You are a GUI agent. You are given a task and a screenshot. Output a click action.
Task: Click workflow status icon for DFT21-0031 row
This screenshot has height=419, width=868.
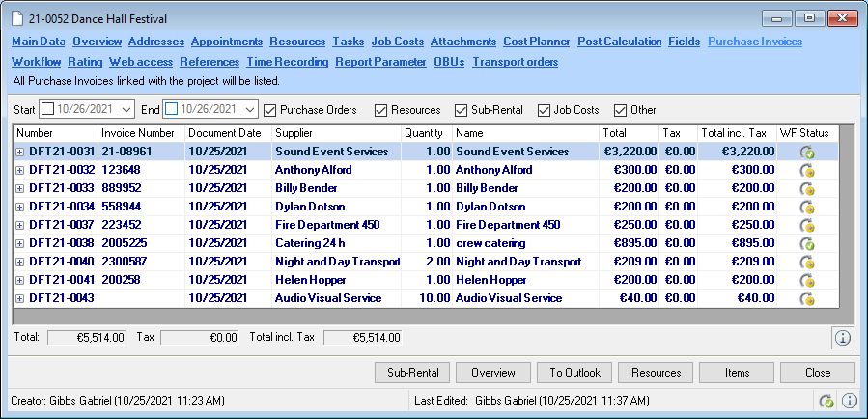tap(807, 152)
